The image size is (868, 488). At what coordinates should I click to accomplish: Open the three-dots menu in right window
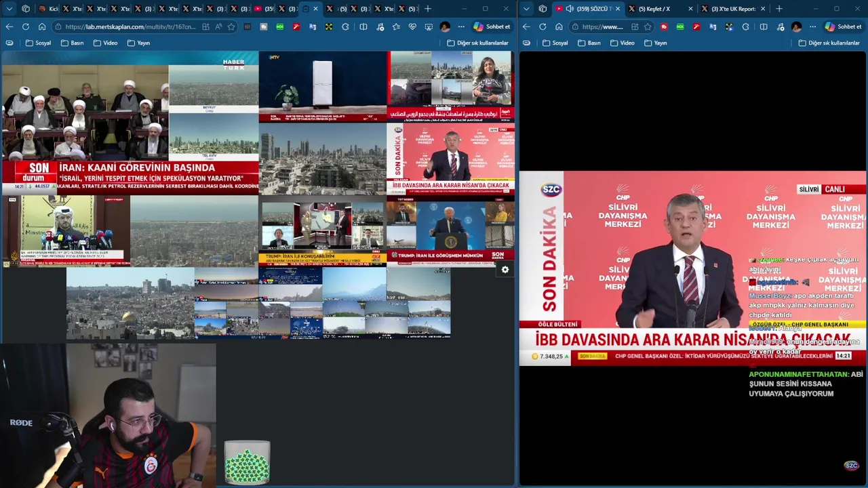click(812, 26)
